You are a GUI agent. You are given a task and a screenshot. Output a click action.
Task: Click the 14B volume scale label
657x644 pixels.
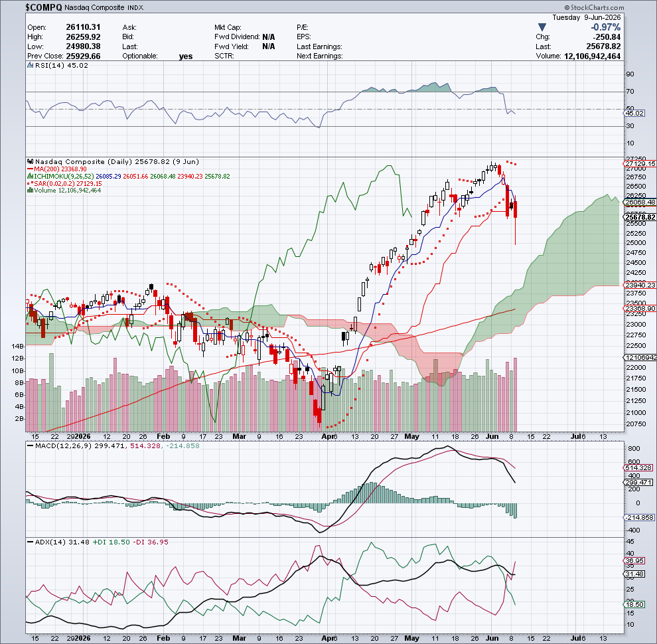(x=19, y=347)
